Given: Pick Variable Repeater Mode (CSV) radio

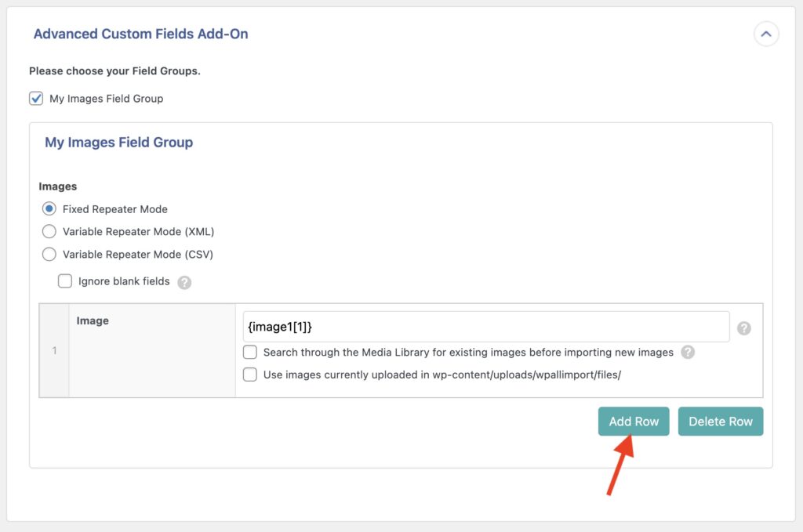Looking at the screenshot, I should click(49, 254).
